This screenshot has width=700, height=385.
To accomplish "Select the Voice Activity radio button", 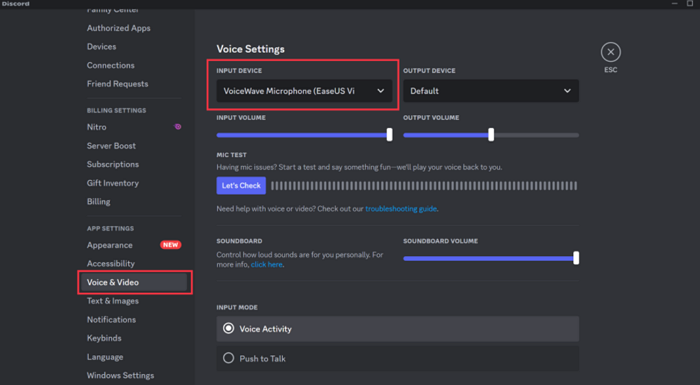I will (x=228, y=329).
